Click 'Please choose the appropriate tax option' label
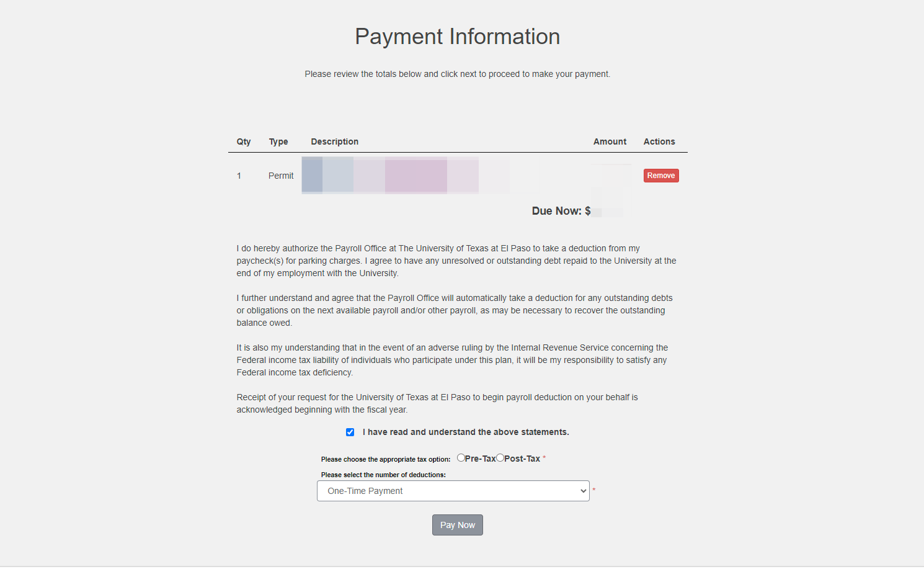The width and height of the screenshot is (924, 569). coord(386,459)
